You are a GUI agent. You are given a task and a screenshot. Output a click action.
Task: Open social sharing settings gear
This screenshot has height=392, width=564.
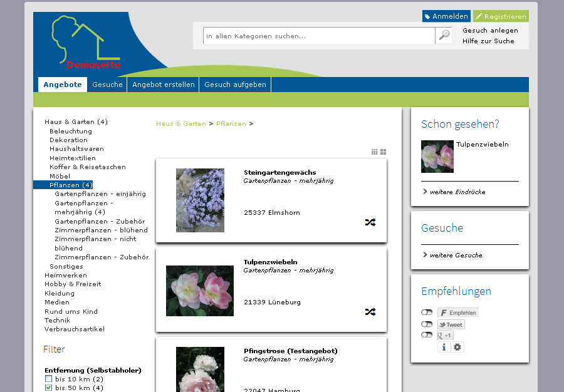pyautogui.click(x=457, y=347)
